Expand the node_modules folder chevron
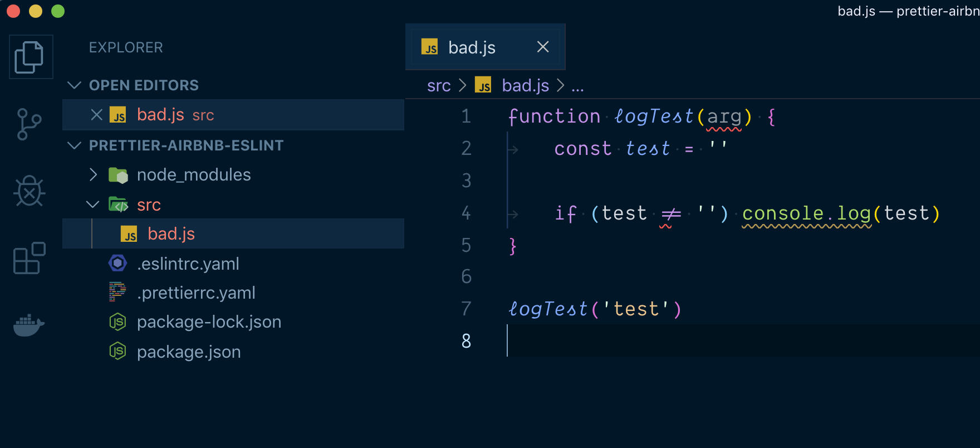 point(94,174)
